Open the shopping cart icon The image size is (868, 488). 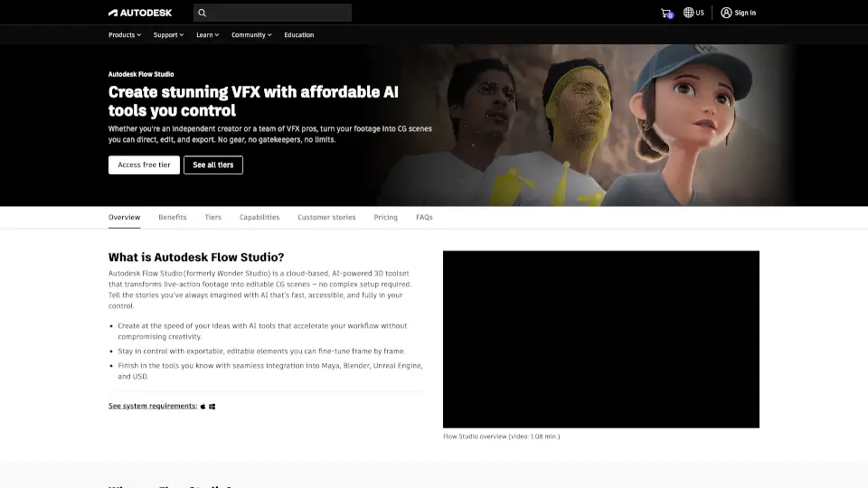666,13
